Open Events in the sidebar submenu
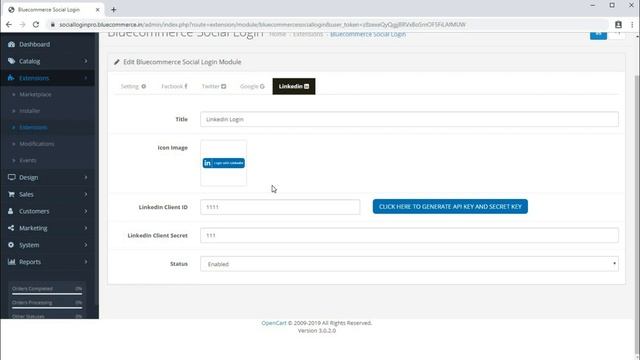The height and width of the screenshot is (360, 640). (x=28, y=160)
